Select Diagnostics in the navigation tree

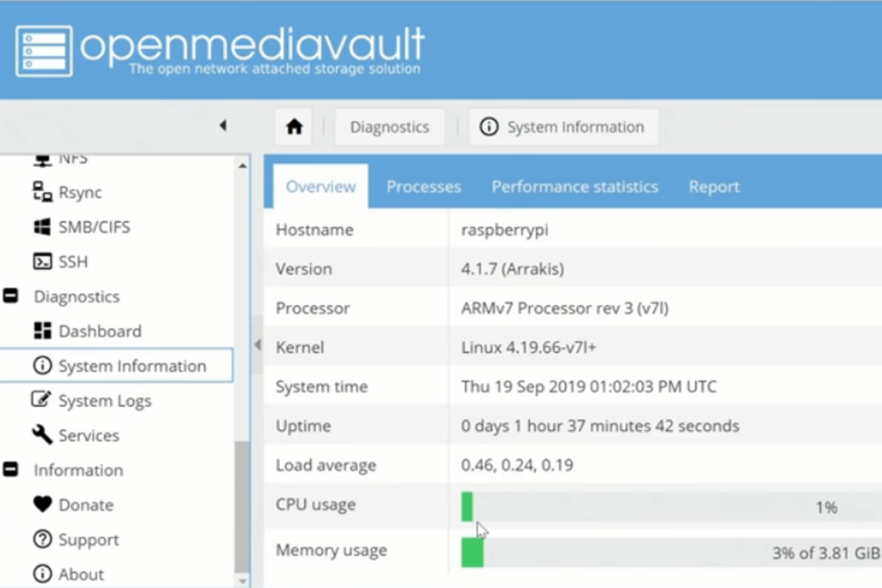77,296
